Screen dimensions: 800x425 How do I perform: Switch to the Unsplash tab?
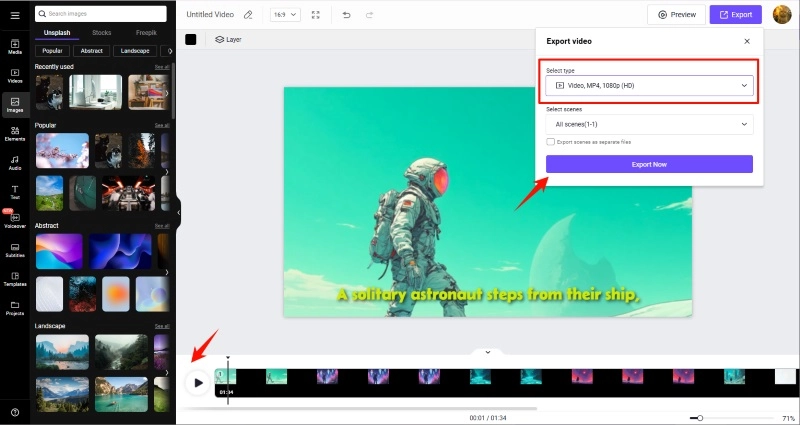click(57, 33)
